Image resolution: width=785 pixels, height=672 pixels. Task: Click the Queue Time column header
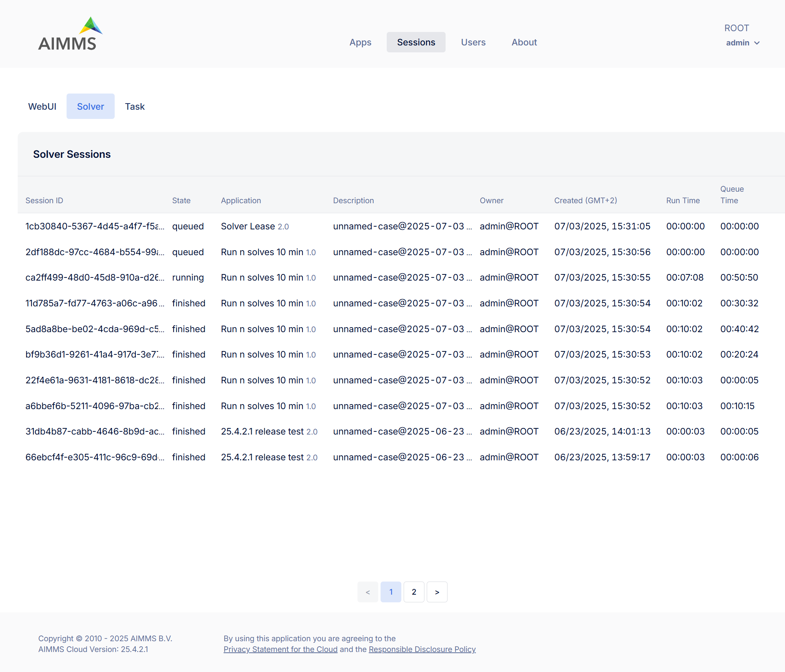[x=732, y=195]
